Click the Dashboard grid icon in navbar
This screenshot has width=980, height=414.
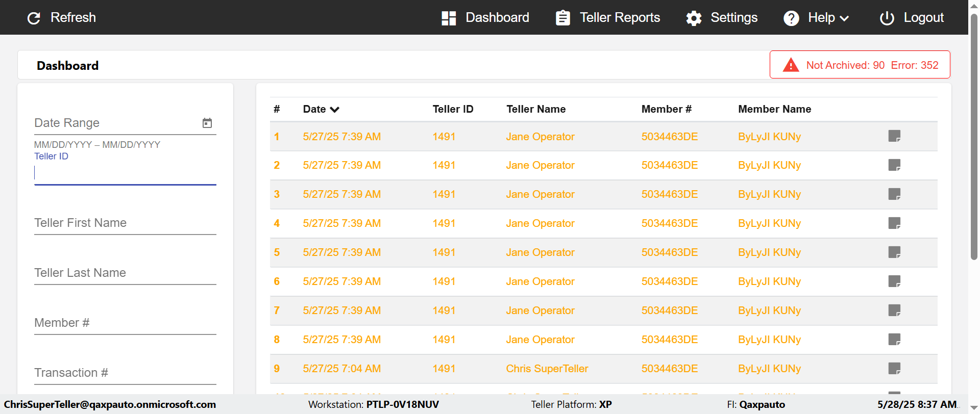pos(449,18)
